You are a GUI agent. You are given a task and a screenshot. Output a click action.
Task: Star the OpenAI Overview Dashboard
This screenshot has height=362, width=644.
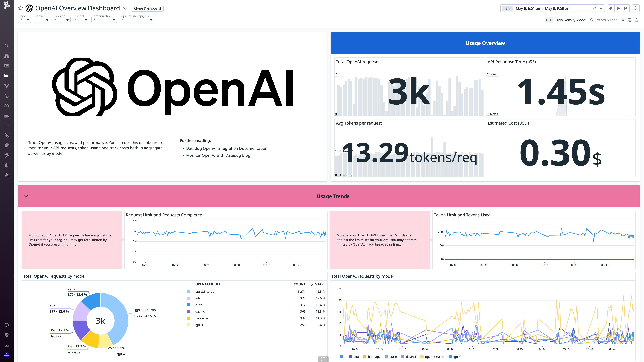pyautogui.click(x=21, y=8)
